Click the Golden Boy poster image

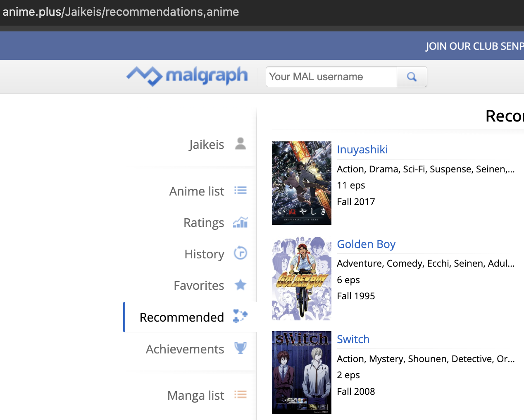pos(301,278)
